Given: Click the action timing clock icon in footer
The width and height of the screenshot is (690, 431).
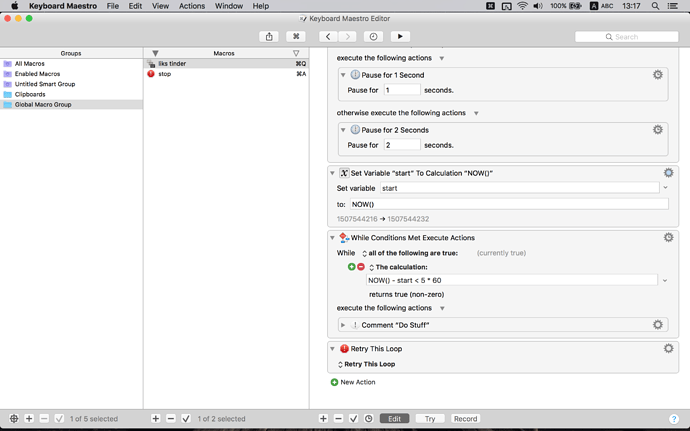Looking at the screenshot, I should pos(369,419).
